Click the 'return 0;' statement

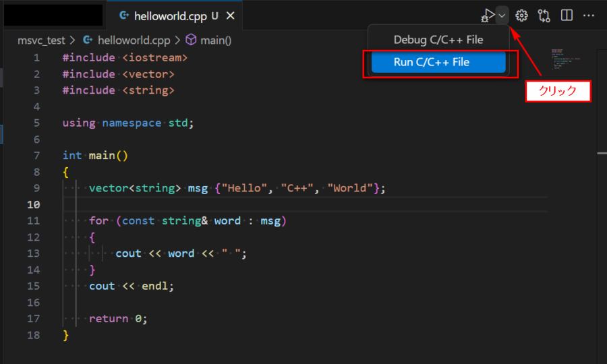pyautogui.click(x=118, y=319)
